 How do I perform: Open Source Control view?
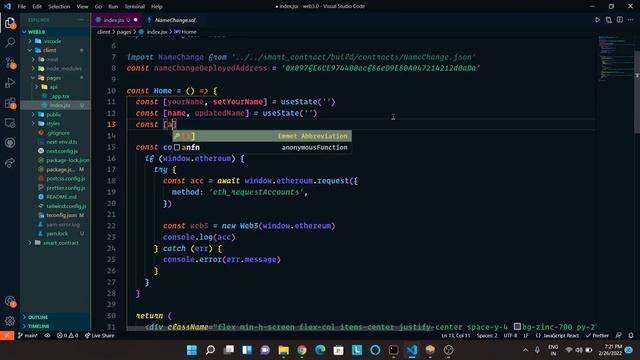pyautogui.click(x=10, y=62)
